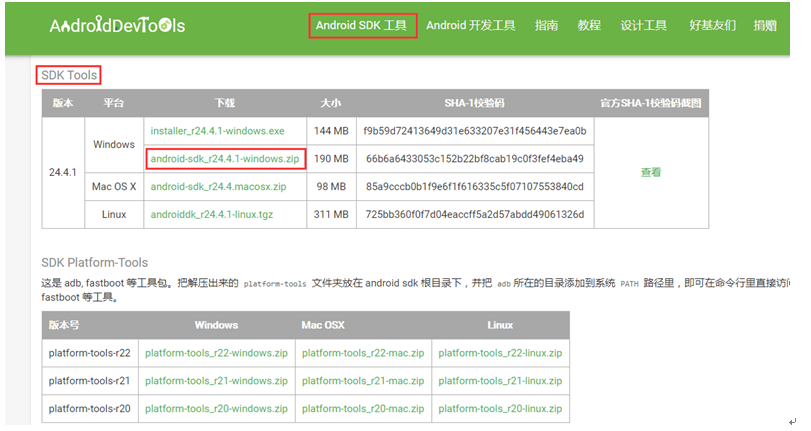Image resolution: width=811 pixels, height=431 pixels.
Task: Download platform-tools_r21-linux.zip
Action: (x=500, y=381)
